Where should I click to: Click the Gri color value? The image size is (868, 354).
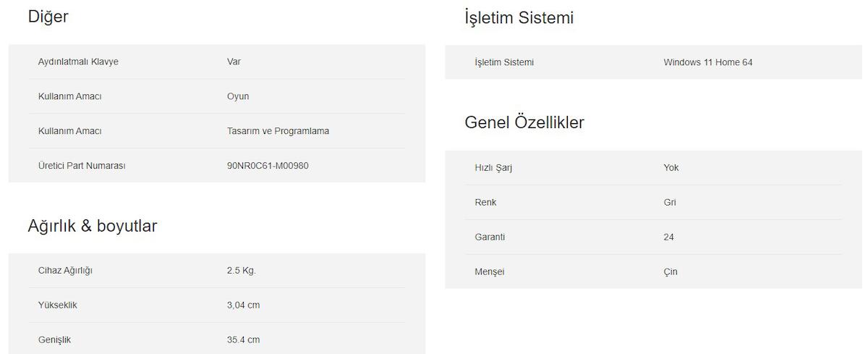(670, 203)
